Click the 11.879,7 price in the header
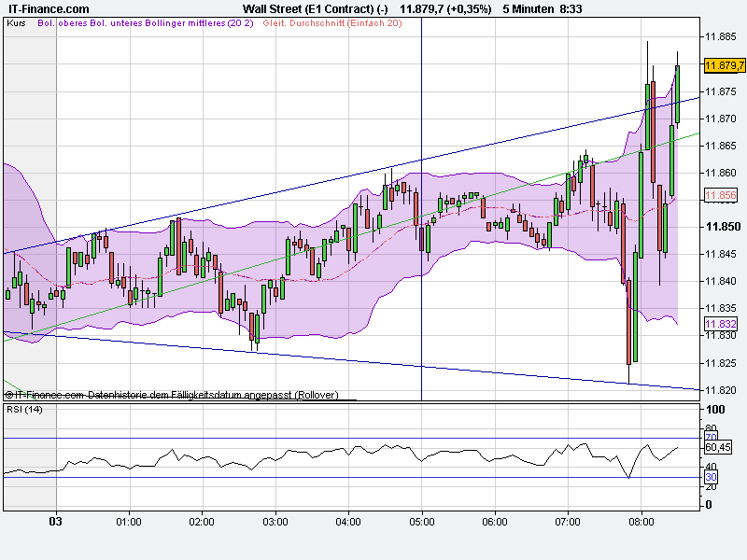The height and width of the screenshot is (560, 747). pyautogui.click(x=422, y=8)
